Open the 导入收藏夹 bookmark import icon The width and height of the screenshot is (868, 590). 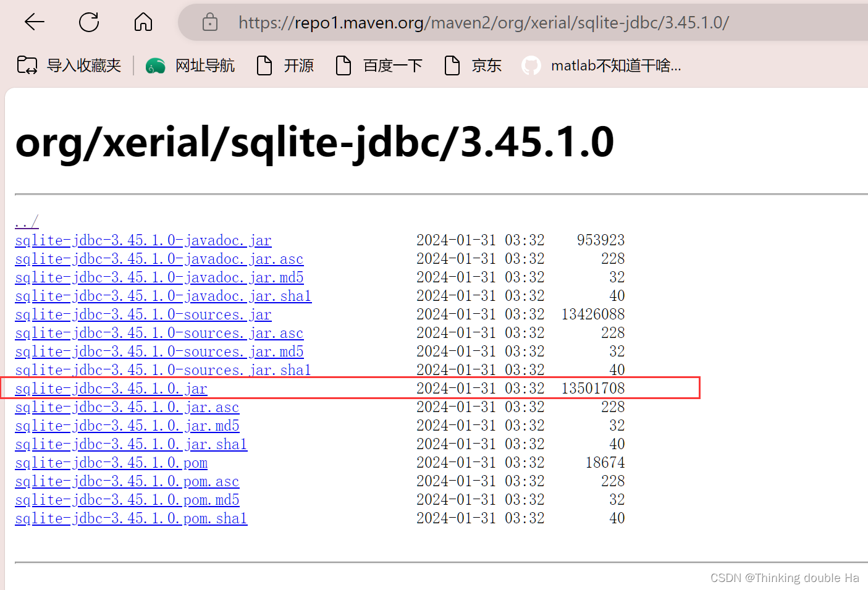(x=27, y=64)
